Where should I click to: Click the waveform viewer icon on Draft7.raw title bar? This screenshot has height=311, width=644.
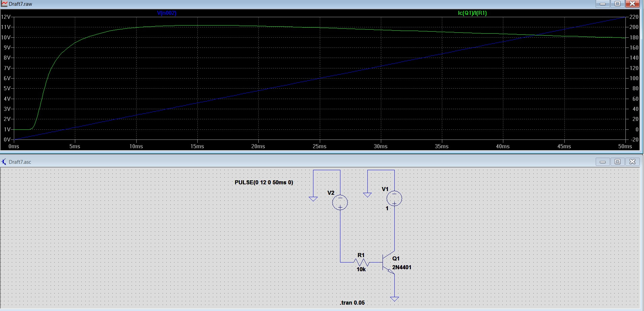(x=4, y=4)
